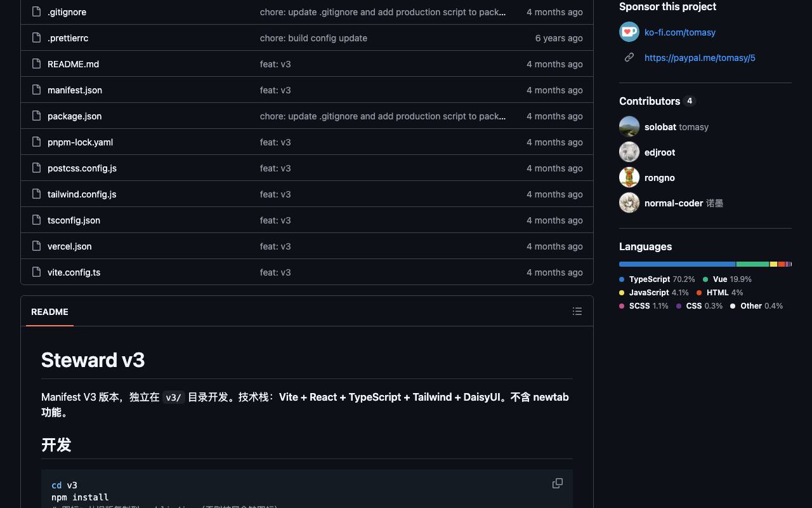The image size is (812, 508).
Task: Open the .gitignore file
Action: click(x=67, y=12)
